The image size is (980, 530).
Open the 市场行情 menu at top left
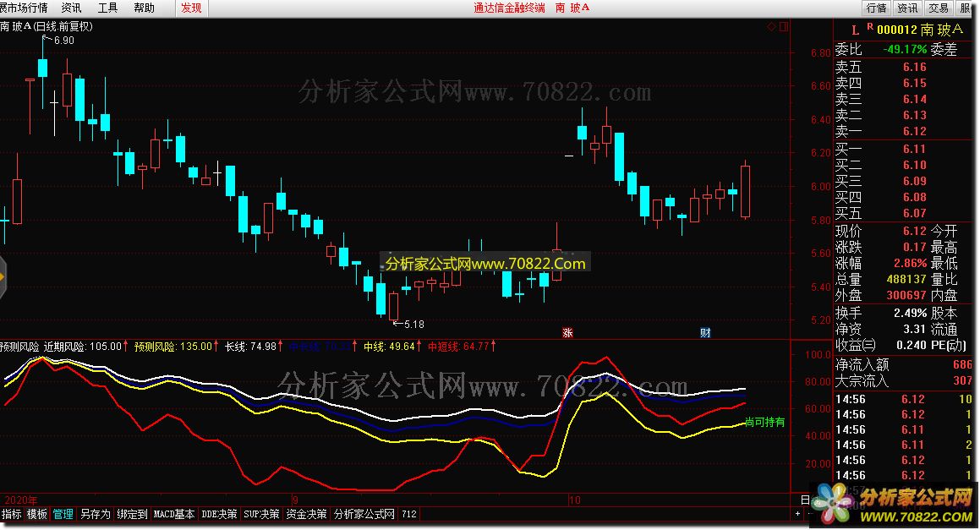point(24,8)
